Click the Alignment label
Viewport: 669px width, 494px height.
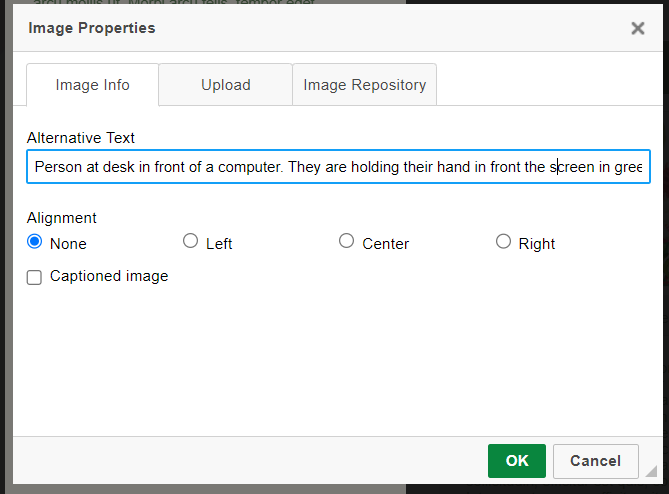click(62, 218)
